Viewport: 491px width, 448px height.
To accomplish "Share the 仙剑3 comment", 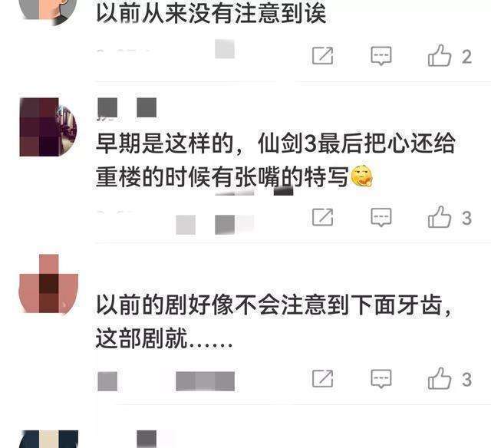I will [x=322, y=217].
